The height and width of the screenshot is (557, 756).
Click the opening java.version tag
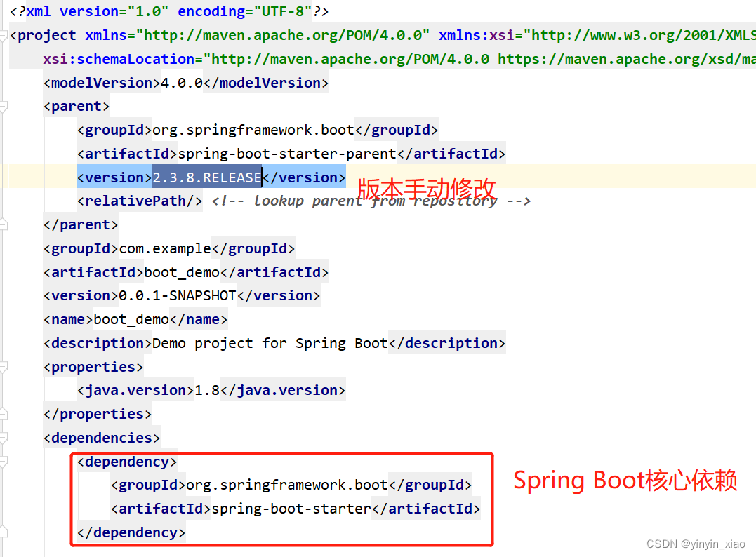(135, 390)
